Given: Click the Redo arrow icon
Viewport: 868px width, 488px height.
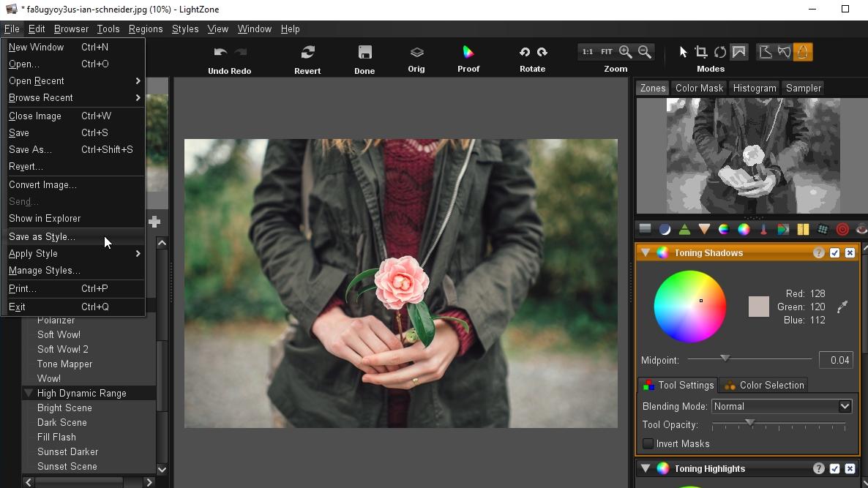Looking at the screenshot, I should 240,52.
